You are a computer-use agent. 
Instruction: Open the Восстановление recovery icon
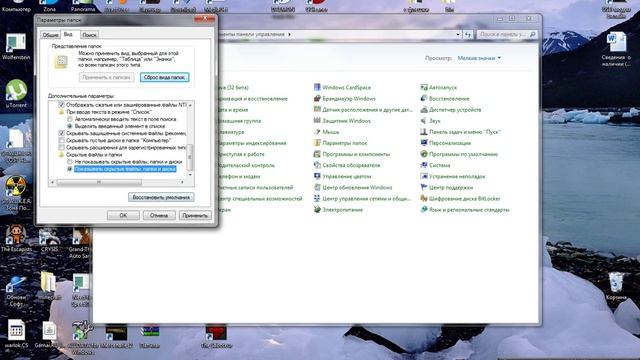click(x=424, y=98)
